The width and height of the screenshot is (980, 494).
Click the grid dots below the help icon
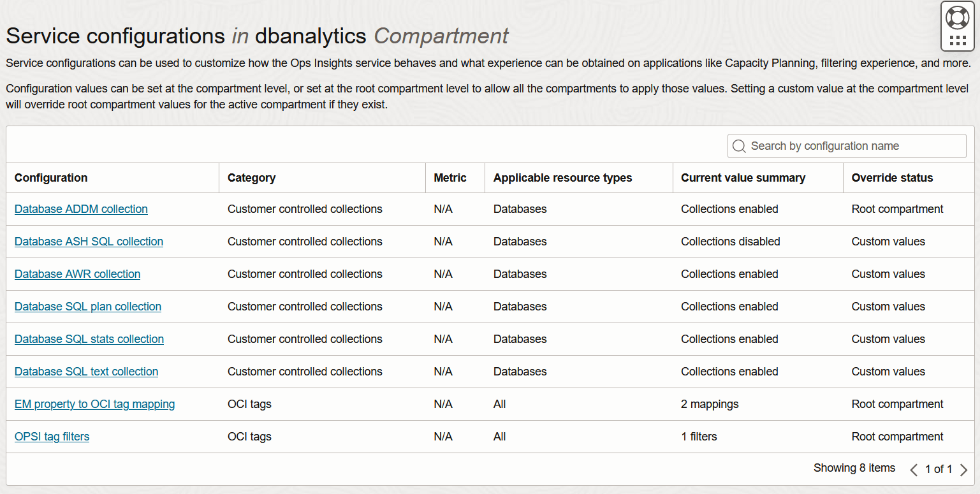click(957, 41)
